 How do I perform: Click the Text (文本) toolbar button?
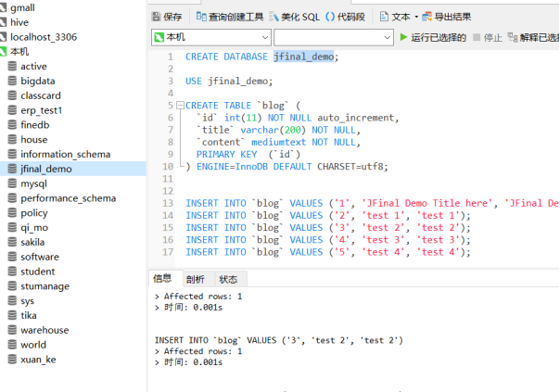(395, 17)
